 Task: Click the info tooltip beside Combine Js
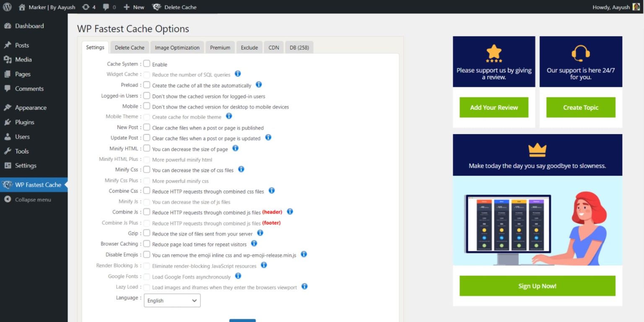[x=290, y=212]
